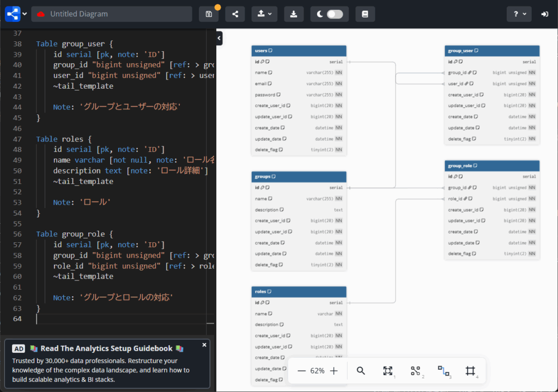558x392 pixels.
Task: Click the sign-in arrow icon
Action: (544, 14)
